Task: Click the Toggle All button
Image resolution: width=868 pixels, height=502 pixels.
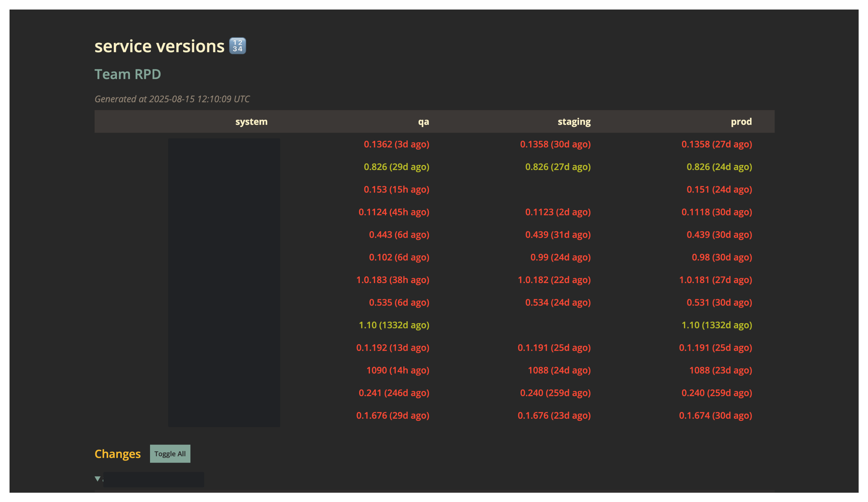Action: [170, 454]
